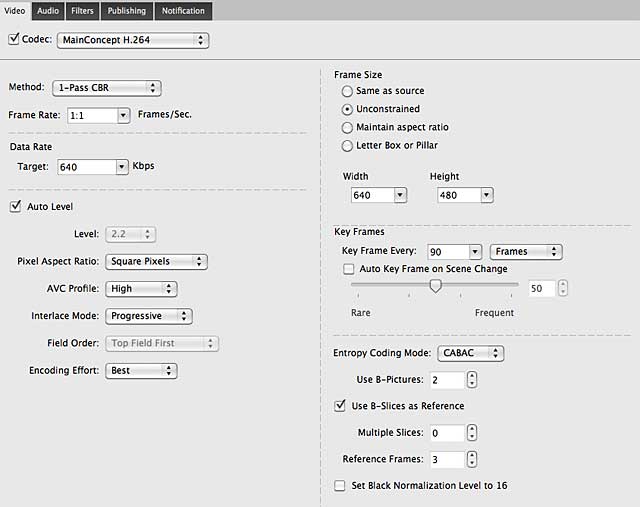Viewport: 640px width, 507px height.
Task: Click the Reference Frames stepper
Action: [x=472, y=459]
